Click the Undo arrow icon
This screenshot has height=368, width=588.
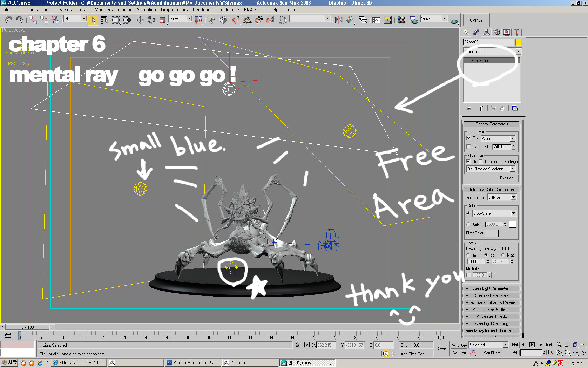8,20
